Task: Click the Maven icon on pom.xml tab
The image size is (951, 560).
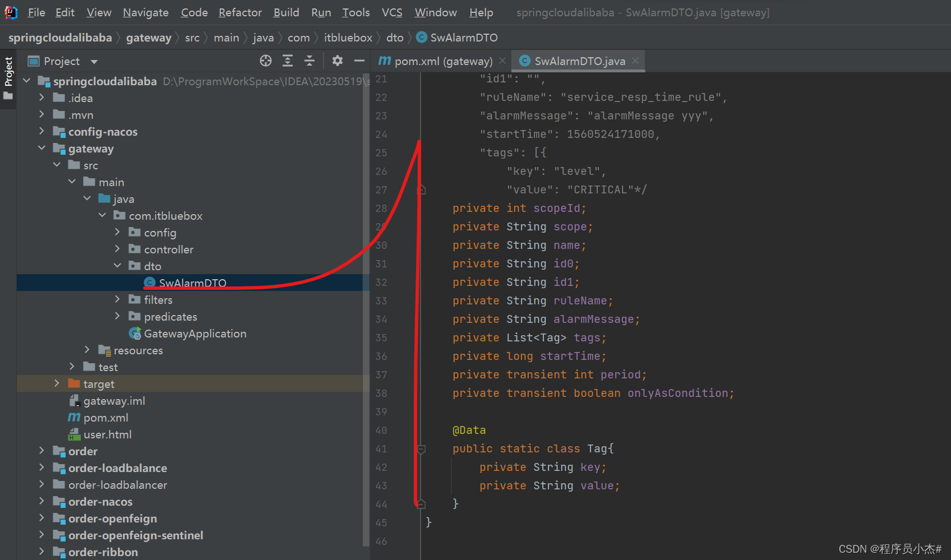Action: point(385,61)
